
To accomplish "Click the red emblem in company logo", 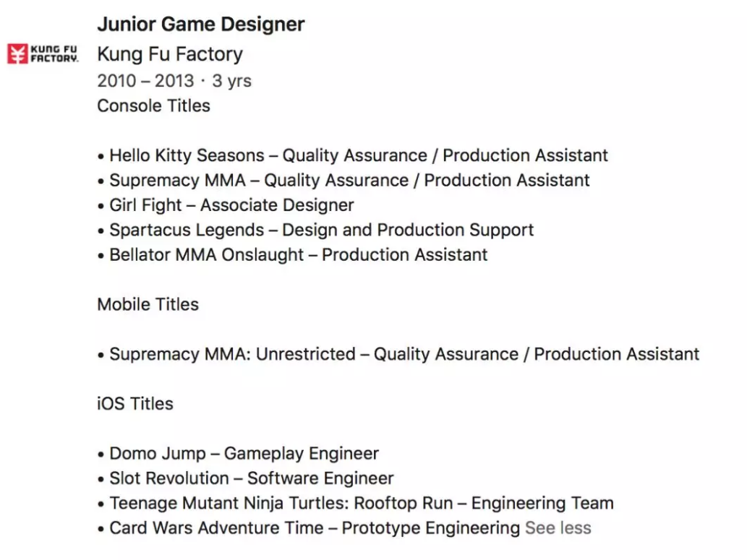I will tap(17, 53).
